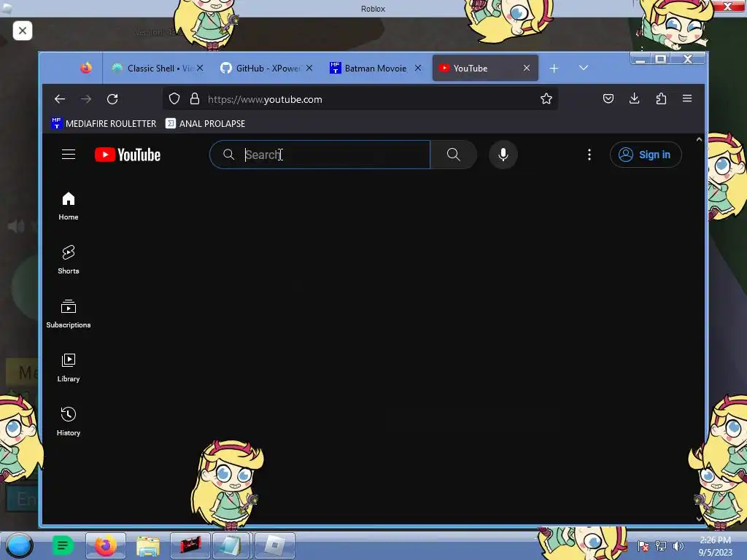The width and height of the screenshot is (747, 560).
Task: Open Action Center flag in tray
Action: (643, 546)
